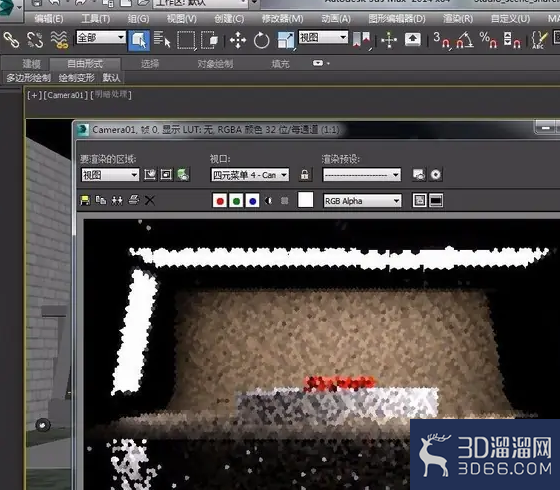
Task: Activate Select and Scale tool
Action: tap(286, 40)
